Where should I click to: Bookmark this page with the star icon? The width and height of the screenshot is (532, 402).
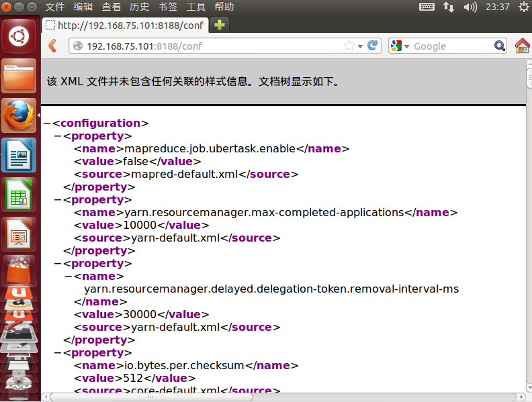click(x=349, y=46)
